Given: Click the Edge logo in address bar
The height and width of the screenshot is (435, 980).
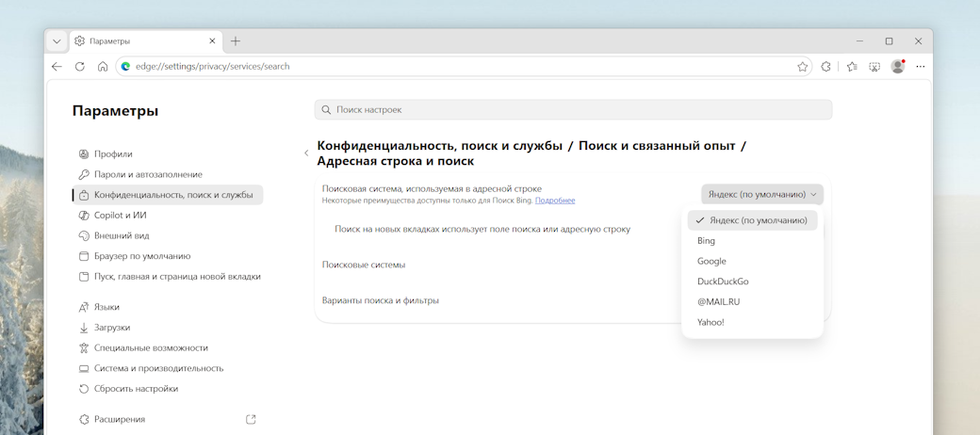Looking at the screenshot, I should pyautogui.click(x=125, y=66).
